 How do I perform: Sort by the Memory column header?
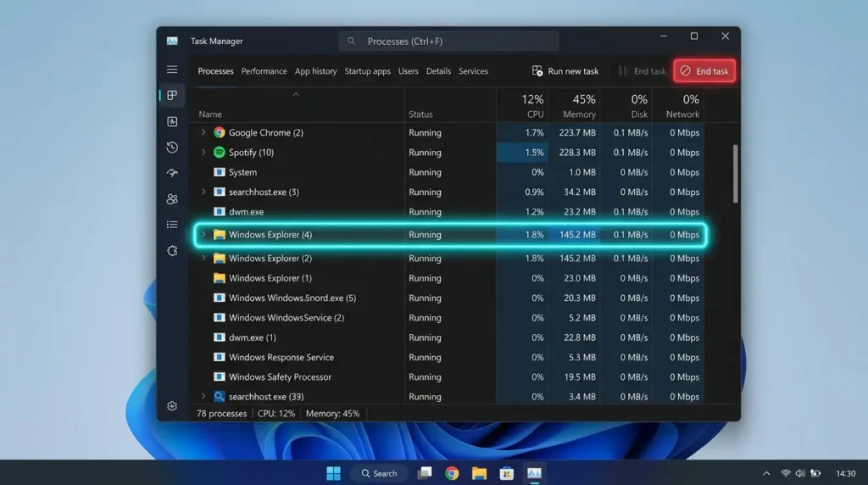pyautogui.click(x=575, y=106)
